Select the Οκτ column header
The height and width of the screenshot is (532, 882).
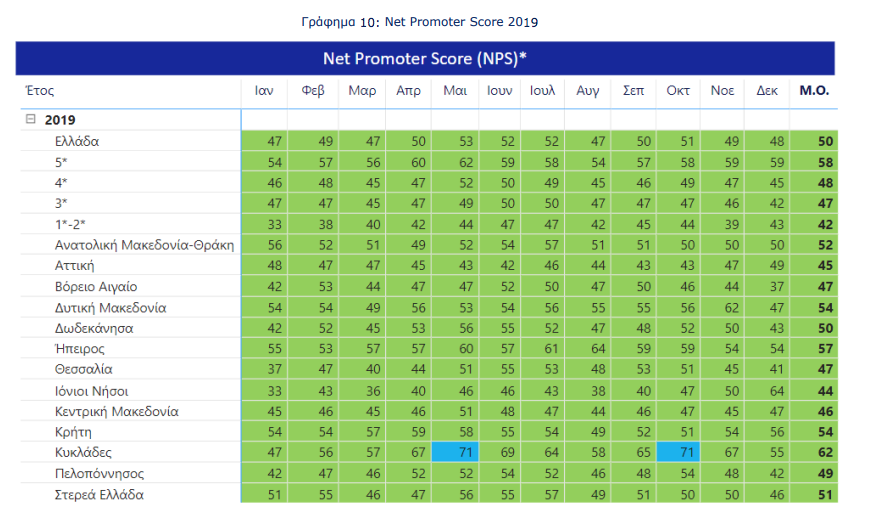tap(678, 91)
